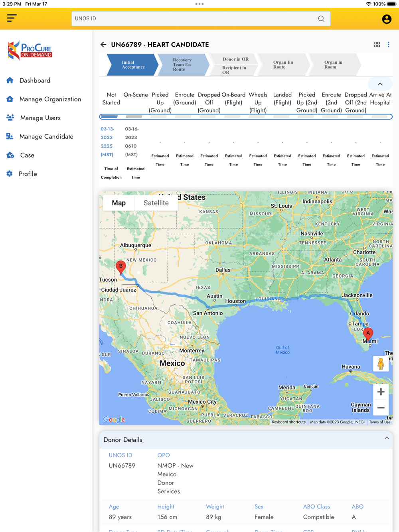
Task: Click the NMOP New Mexico Donor Services text
Action: 176,479
